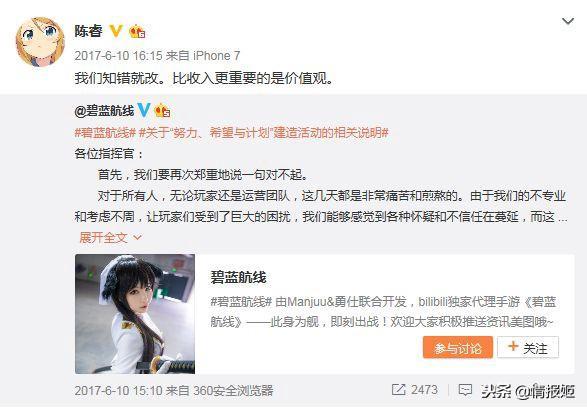
Task: Click the 2017-6-10 16:15 timestamp
Action: point(118,56)
